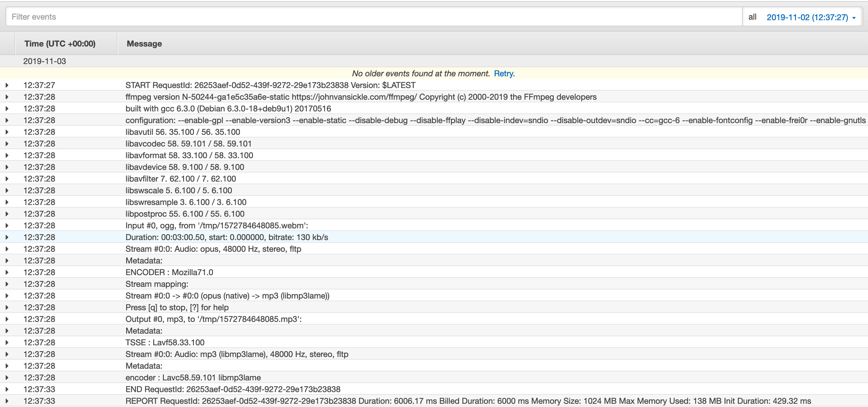Expand the END RequestId log row
868x407 pixels.
(x=7, y=389)
